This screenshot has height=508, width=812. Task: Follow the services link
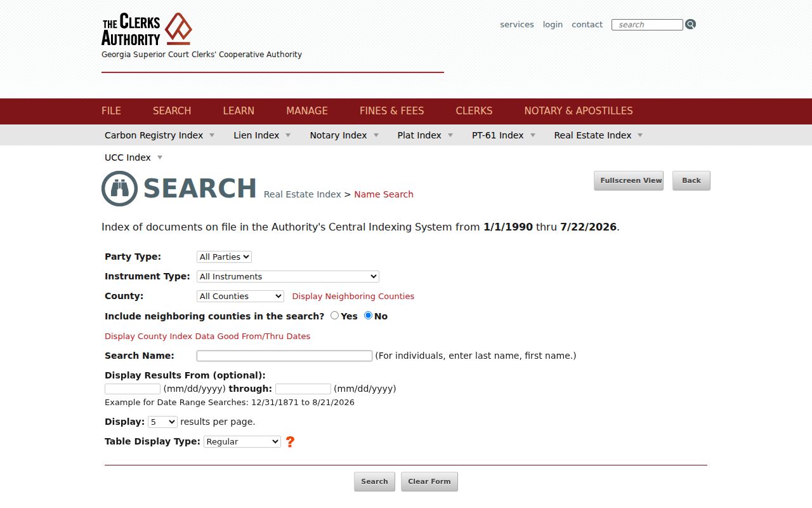[517, 25]
